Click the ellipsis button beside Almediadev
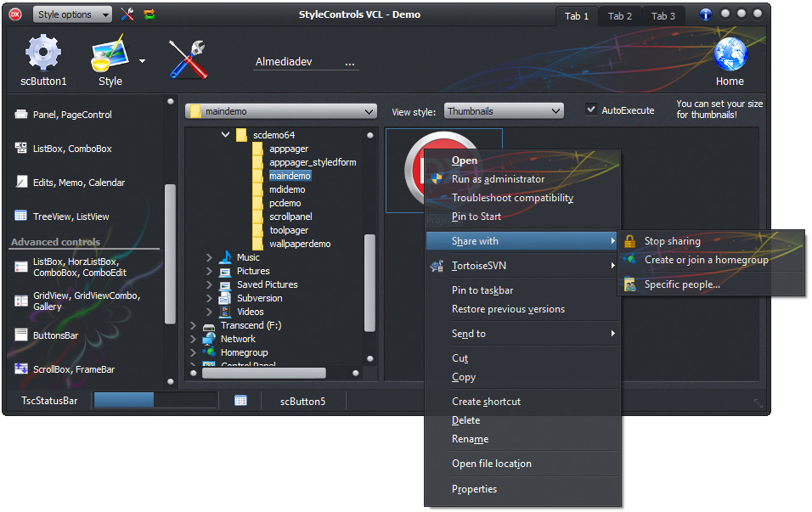This screenshot has height=512, width=812. (x=350, y=63)
